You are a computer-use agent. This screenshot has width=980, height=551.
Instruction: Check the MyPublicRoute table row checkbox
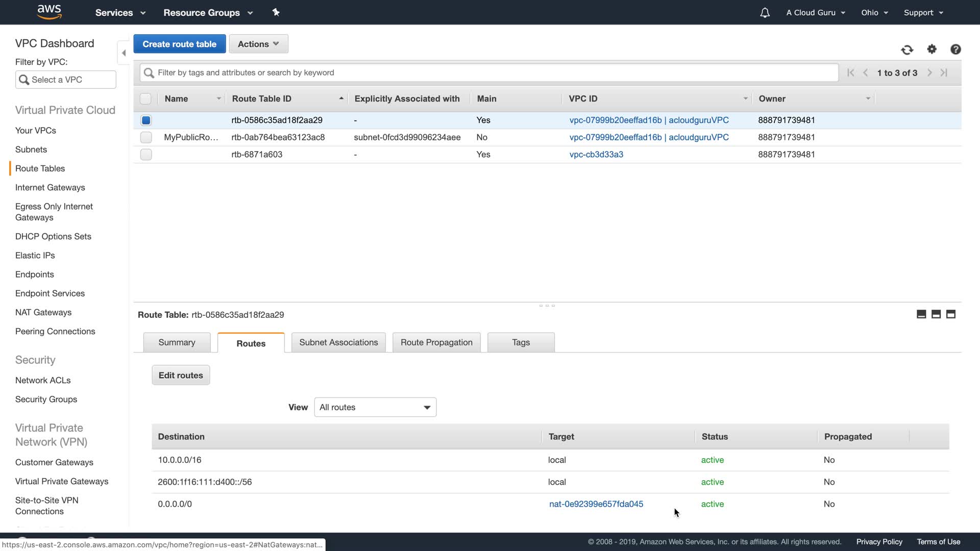146,137
